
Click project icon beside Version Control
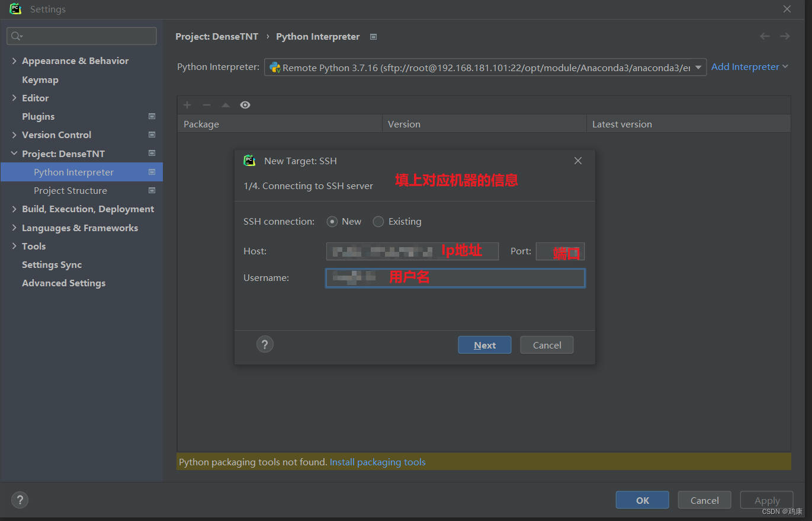coord(152,135)
